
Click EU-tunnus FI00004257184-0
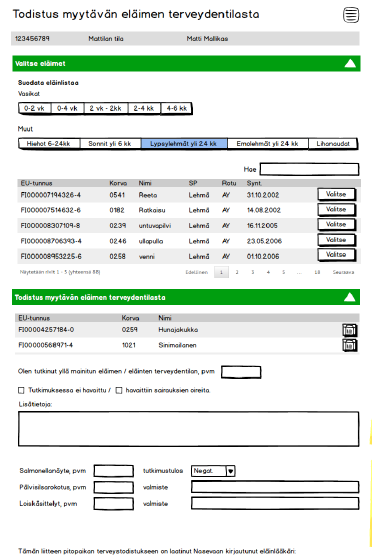46,330
